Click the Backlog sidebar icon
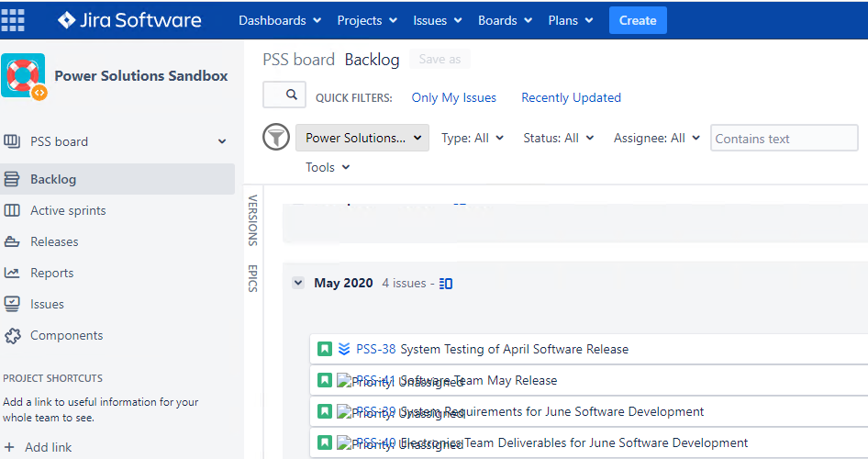Screen dimensions: 868x459 pyautogui.click(x=12, y=179)
